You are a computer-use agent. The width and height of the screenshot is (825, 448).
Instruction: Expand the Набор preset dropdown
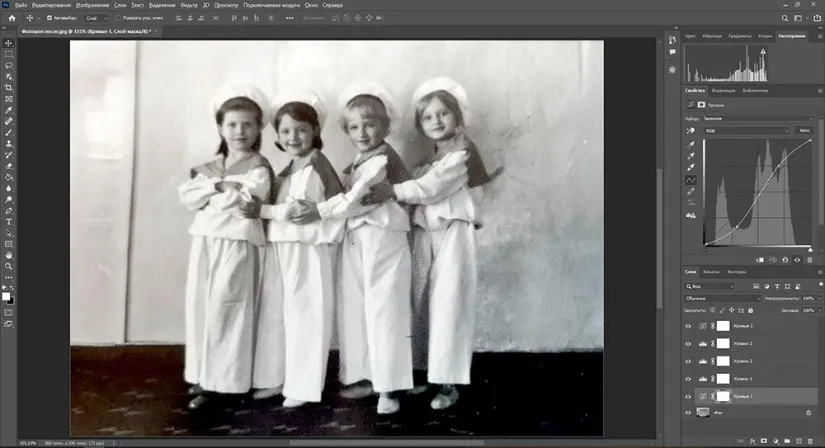coord(755,117)
